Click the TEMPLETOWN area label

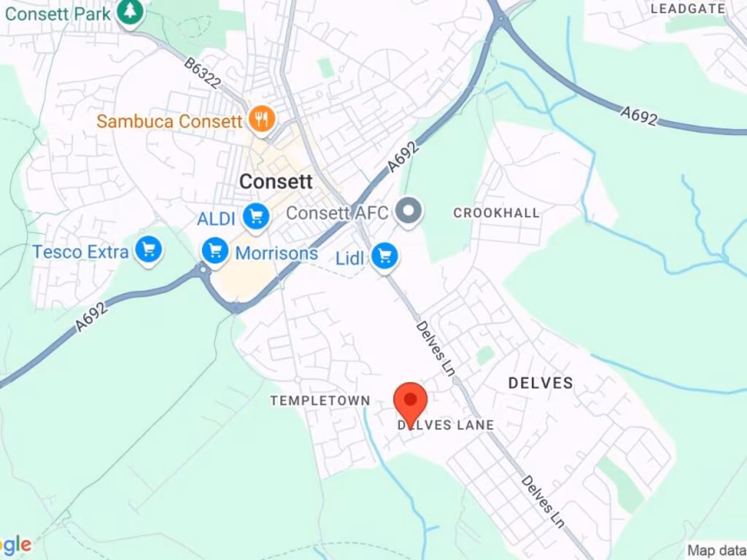coord(321,400)
